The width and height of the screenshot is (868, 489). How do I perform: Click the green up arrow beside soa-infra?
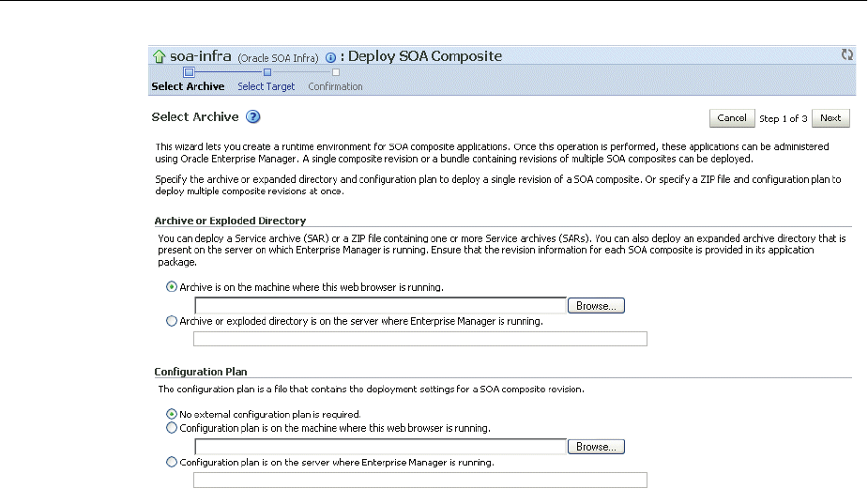pos(159,56)
